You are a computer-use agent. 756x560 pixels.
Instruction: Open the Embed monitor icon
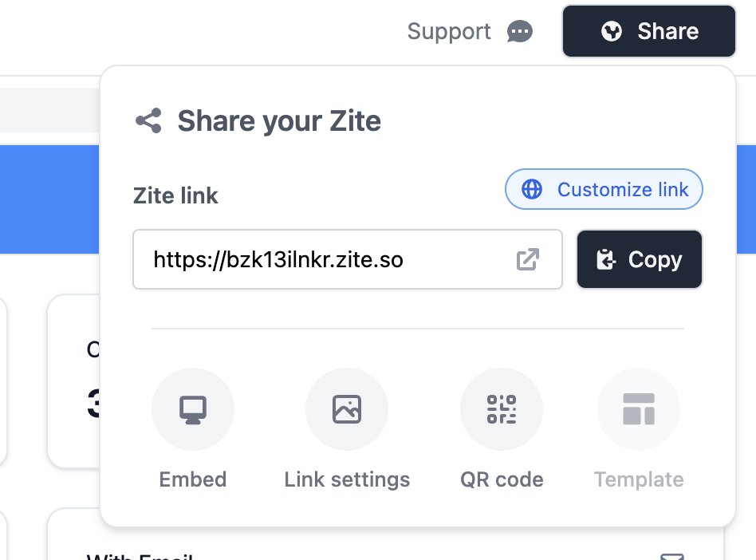pyautogui.click(x=193, y=409)
